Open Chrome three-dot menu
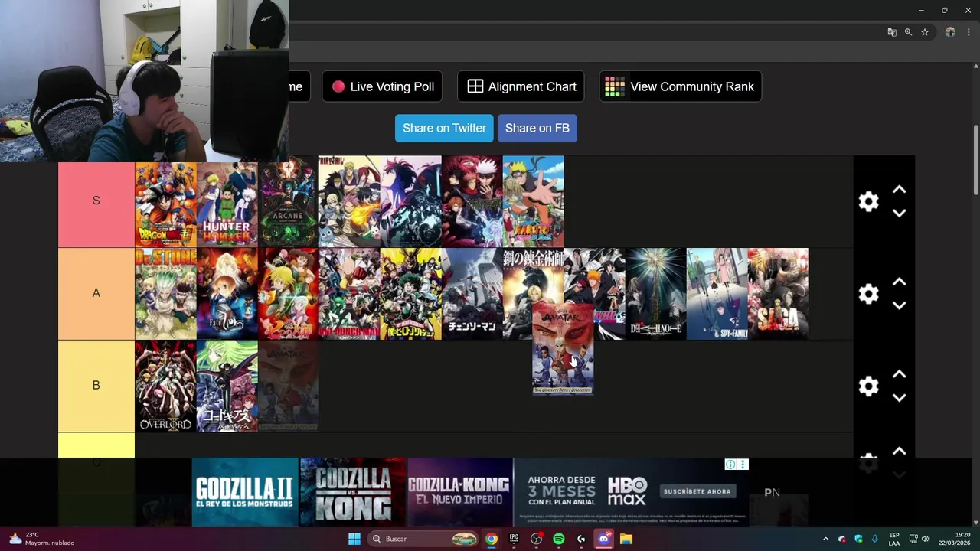The width and height of the screenshot is (980, 551). click(x=969, y=32)
